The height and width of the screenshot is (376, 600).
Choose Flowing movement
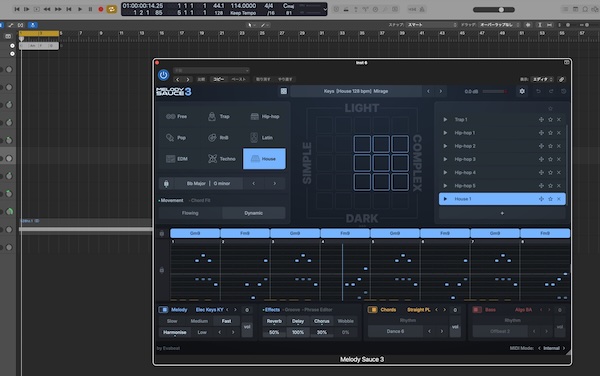(x=190, y=213)
